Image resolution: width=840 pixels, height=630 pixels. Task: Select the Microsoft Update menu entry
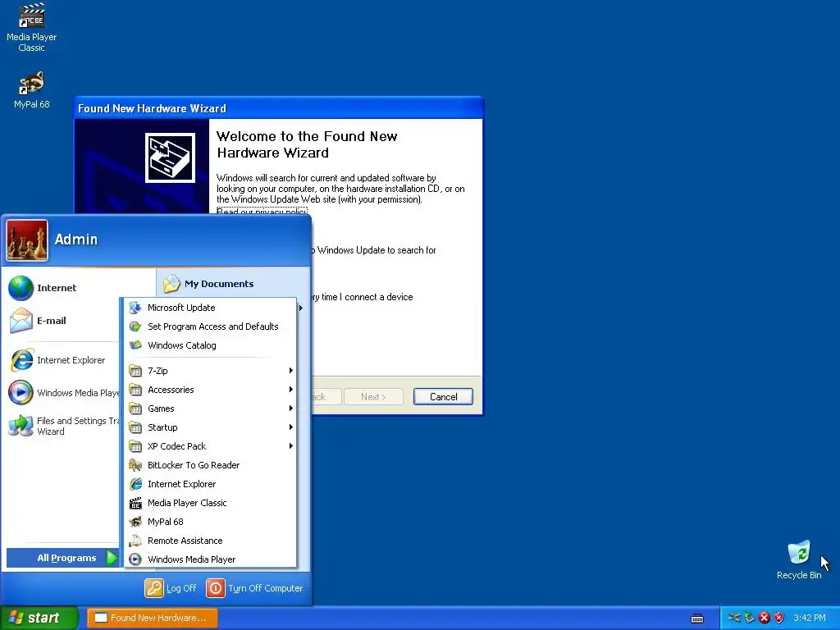[211, 308]
